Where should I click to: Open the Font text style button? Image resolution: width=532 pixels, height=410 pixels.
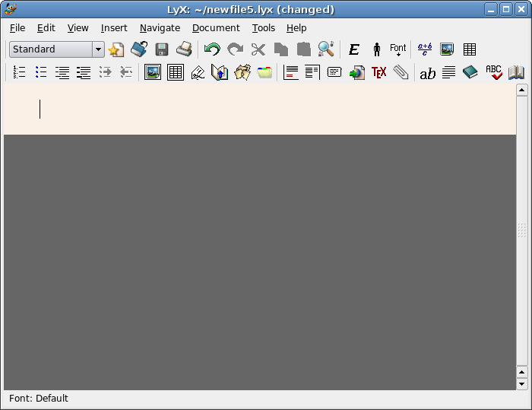coord(398,49)
